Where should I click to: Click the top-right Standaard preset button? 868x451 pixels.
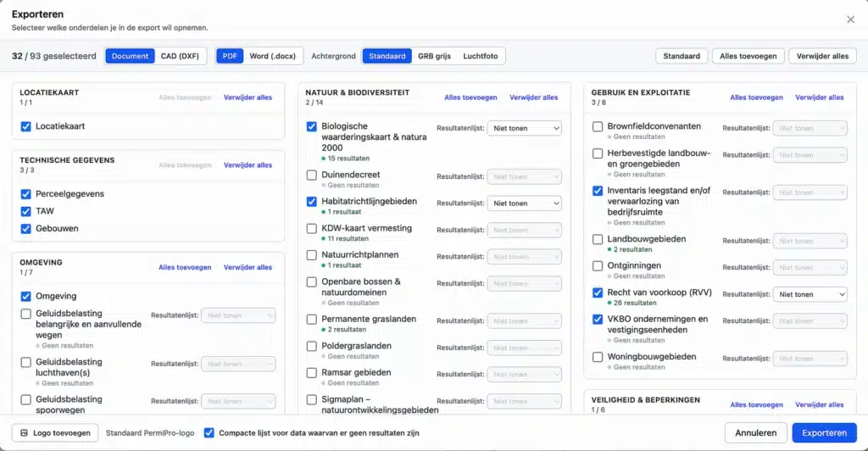682,56
